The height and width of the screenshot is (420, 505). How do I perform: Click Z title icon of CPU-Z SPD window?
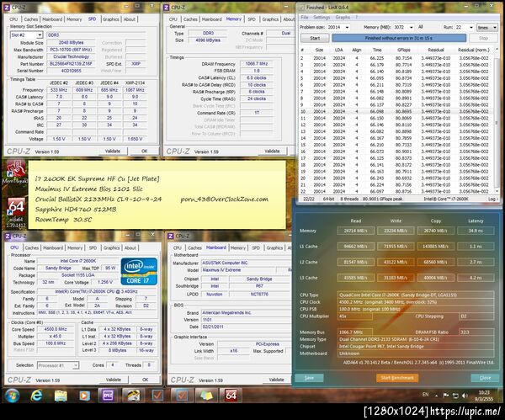click(x=7, y=8)
